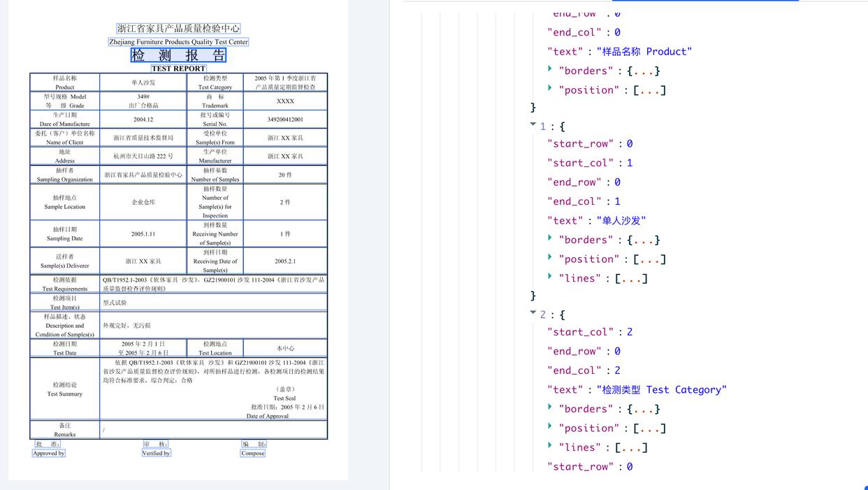Click the 浙江省家具产品质量检验中心 header text

click(x=178, y=29)
